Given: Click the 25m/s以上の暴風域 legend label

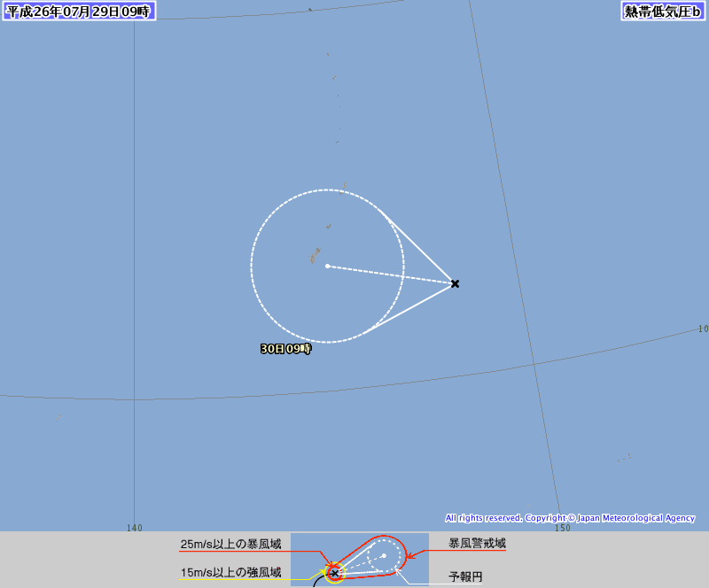Looking at the screenshot, I should (x=230, y=544).
